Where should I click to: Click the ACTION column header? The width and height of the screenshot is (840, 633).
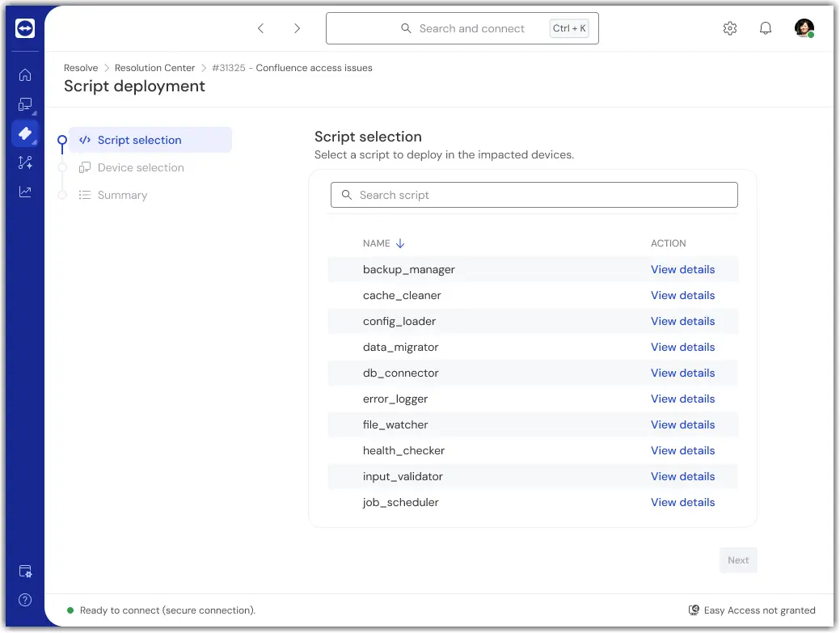tap(668, 243)
